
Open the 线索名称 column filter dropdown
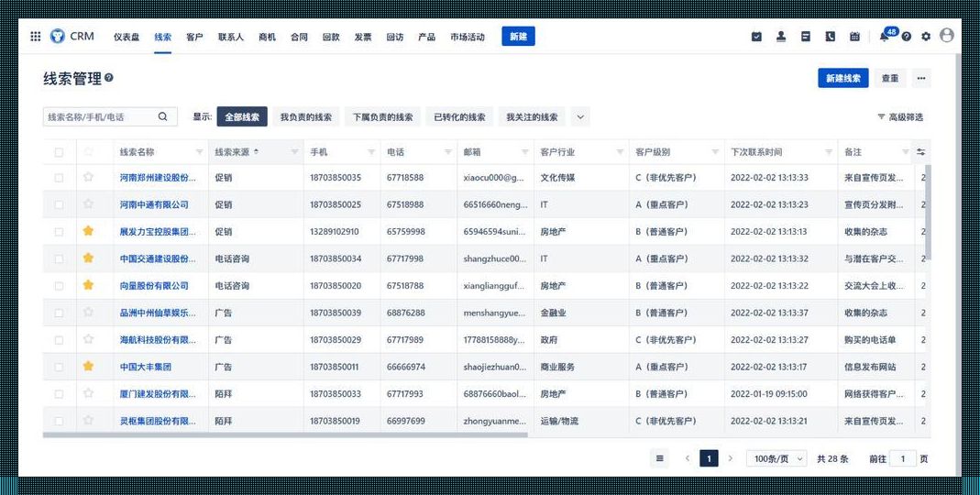[199, 152]
